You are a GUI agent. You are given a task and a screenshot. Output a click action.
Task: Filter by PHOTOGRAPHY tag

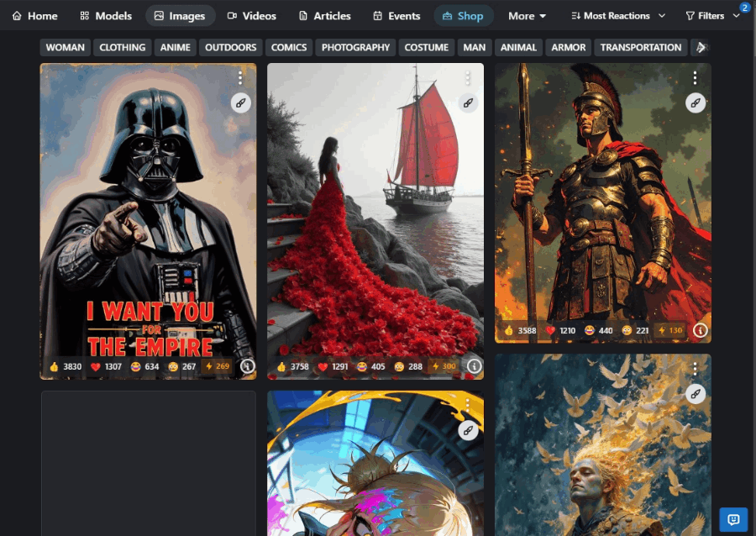[x=355, y=47]
